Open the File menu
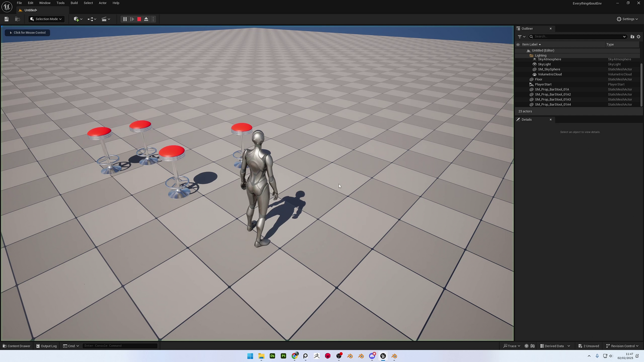The height and width of the screenshot is (362, 644). pos(19,3)
